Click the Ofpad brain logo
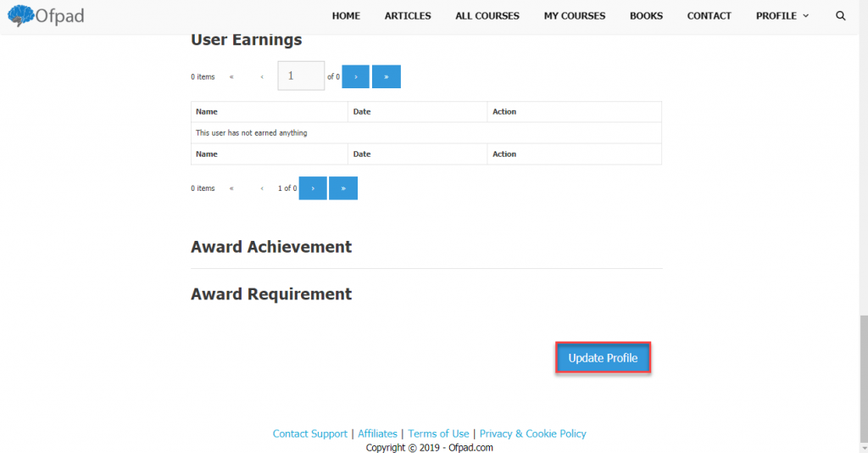The width and height of the screenshot is (868, 453). tap(46, 15)
